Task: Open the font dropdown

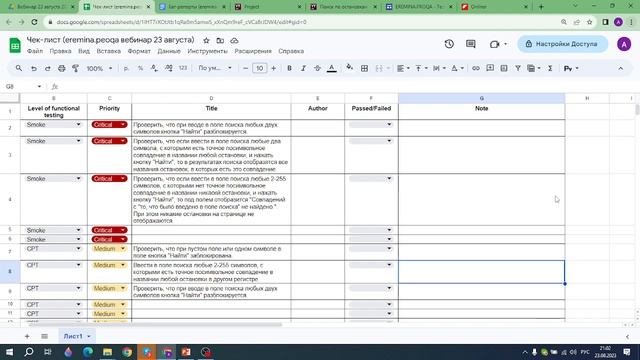Action: tap(215, 69)
